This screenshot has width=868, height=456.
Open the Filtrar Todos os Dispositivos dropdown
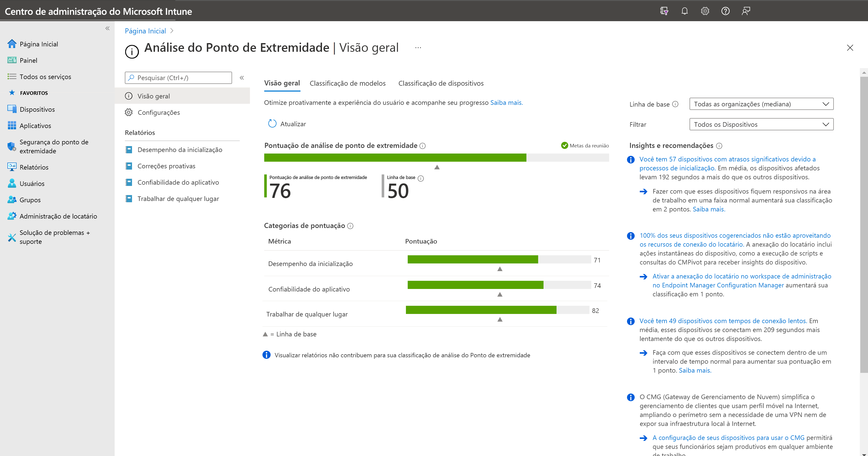click(x=761, y=124)
